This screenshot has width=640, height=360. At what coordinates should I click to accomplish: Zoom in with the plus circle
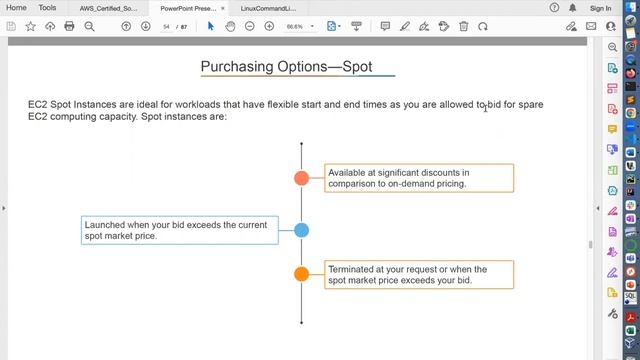click(269, 27)
